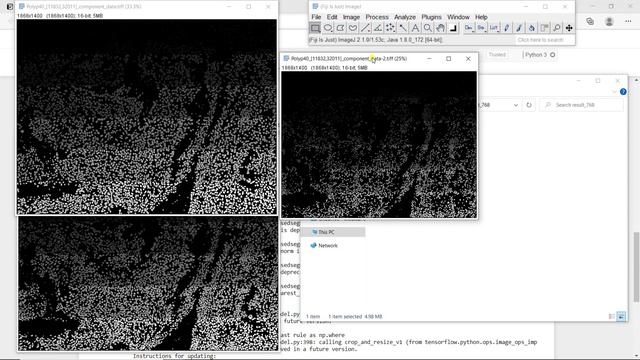Viewport: 640px width, 360px height.
Task: Select the Color picker tool
Action: pos(453,28)
